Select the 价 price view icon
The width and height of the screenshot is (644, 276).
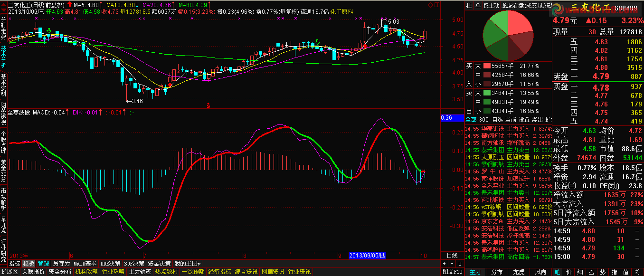pyautogui.click(x=568, y=272)
